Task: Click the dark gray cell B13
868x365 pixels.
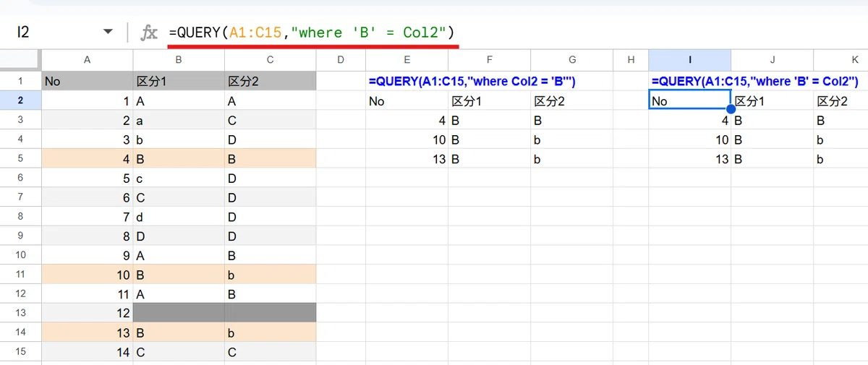Action: pos(179,313)
